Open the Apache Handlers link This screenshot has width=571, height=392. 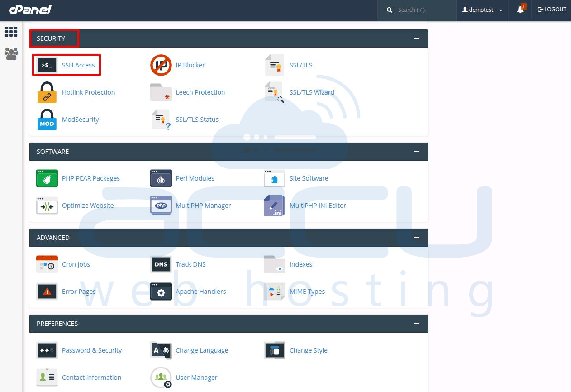(x=201, y=292)
